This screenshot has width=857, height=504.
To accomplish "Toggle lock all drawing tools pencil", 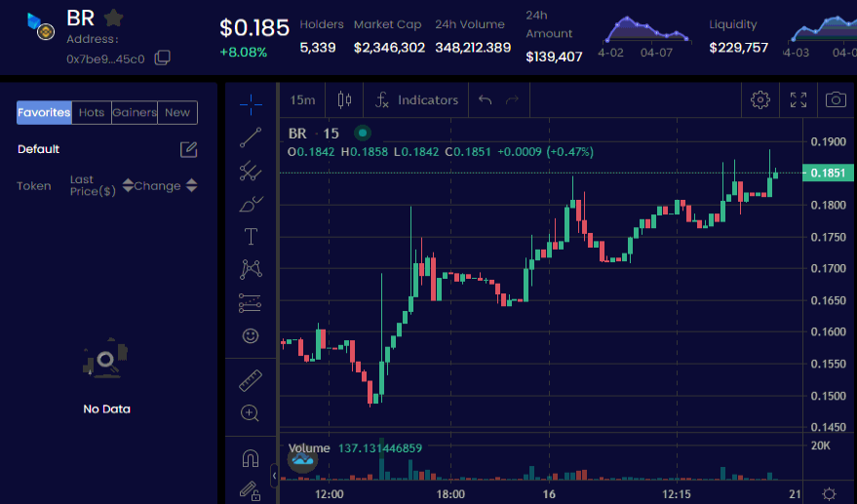I will (x=250, y=491).
